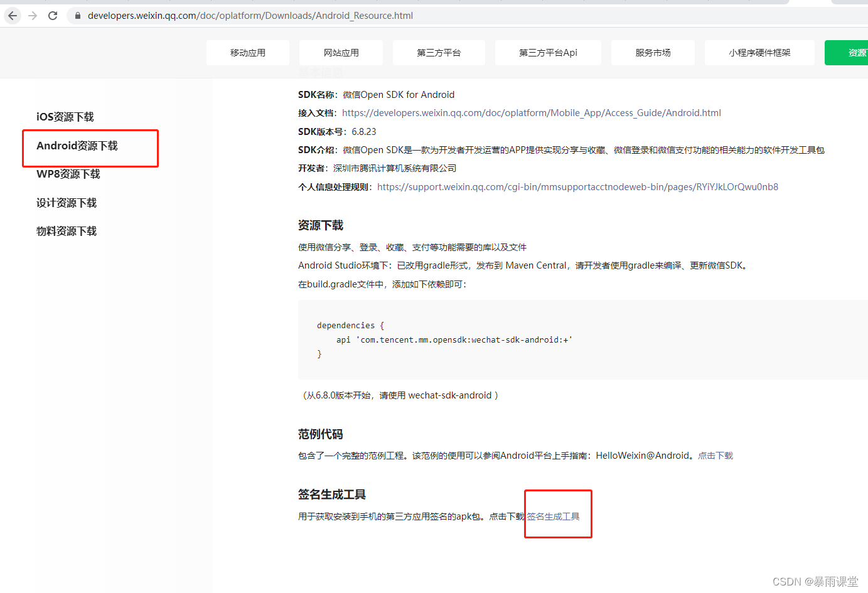Click the green 资源 tab
The height and width of the screenshot is (593, 868).
coord(847,53)
